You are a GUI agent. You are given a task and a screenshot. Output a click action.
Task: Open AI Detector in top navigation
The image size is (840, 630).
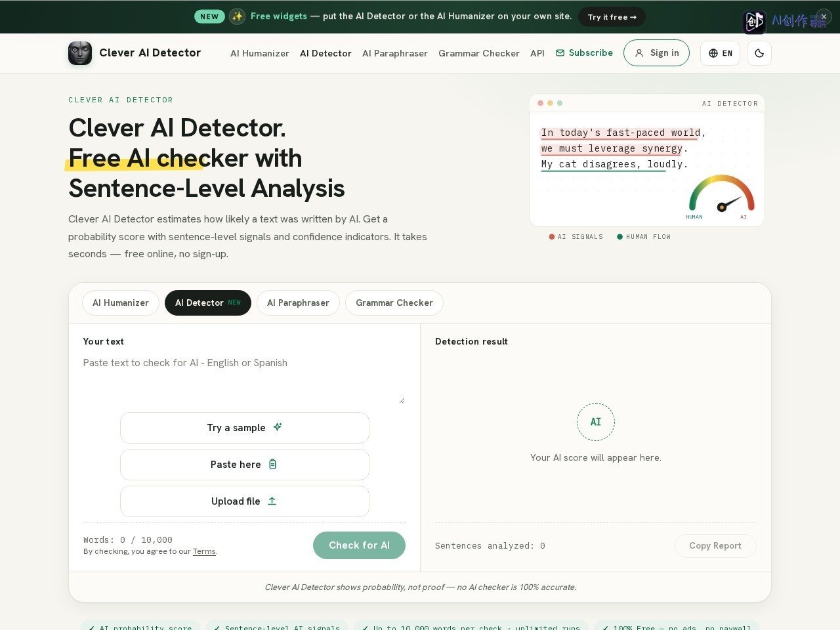[325, 53]
